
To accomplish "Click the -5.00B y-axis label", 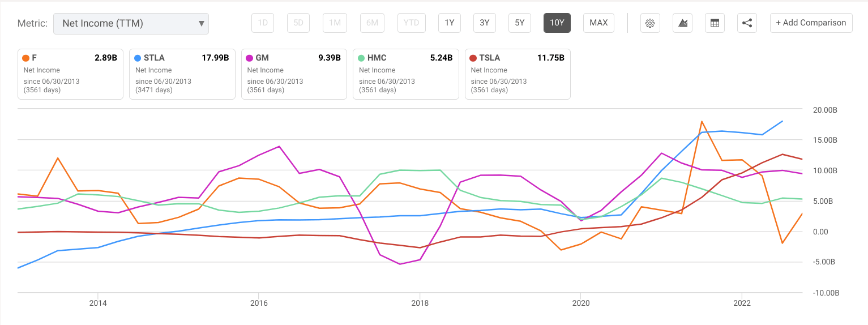I will [824, 262].
